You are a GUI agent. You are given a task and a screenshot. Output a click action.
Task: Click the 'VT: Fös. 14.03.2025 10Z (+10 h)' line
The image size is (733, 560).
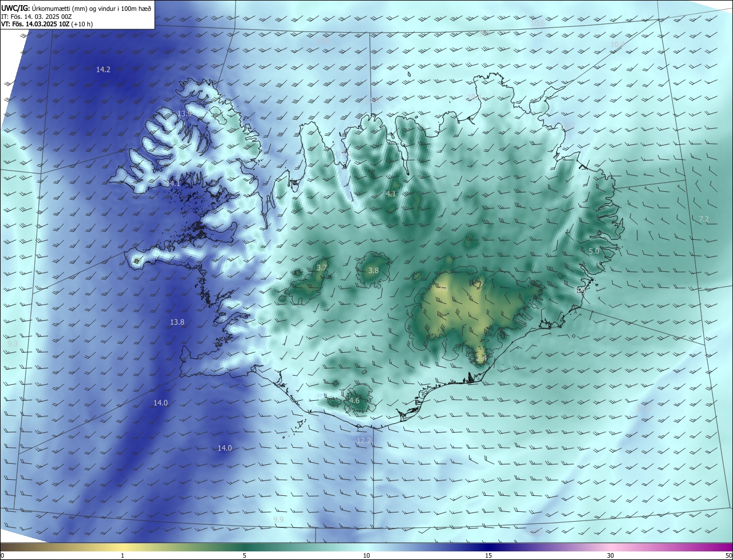coord(47,24)
